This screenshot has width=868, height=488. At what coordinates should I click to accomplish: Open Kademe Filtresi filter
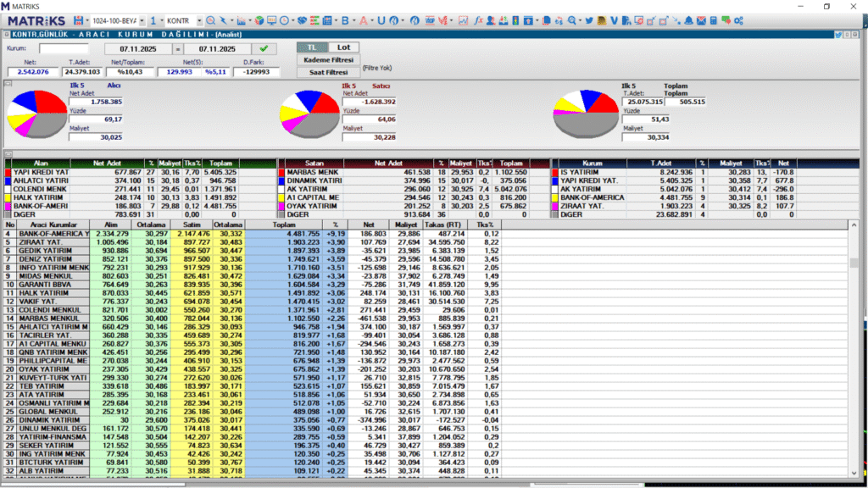click(x=328, y=60)
